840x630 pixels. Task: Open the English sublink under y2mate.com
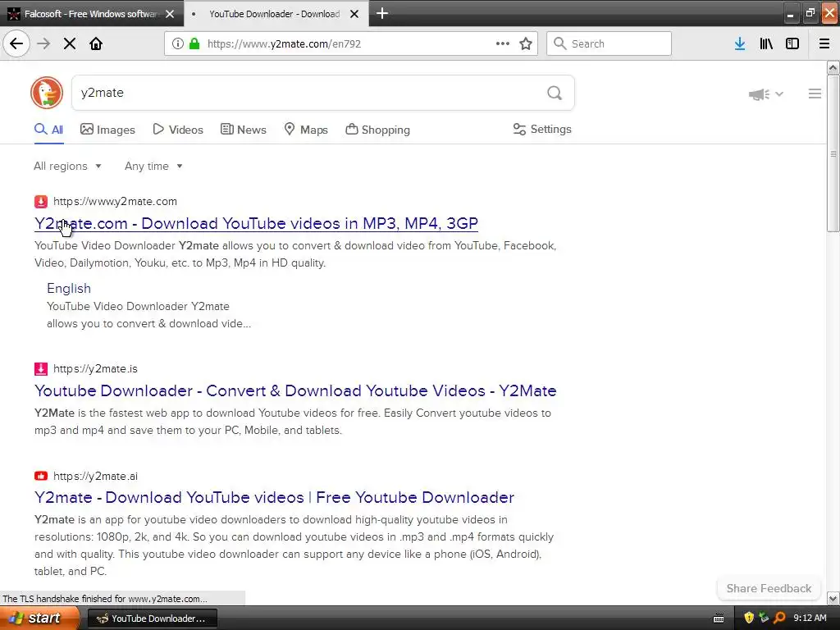[x=69, y=288]
